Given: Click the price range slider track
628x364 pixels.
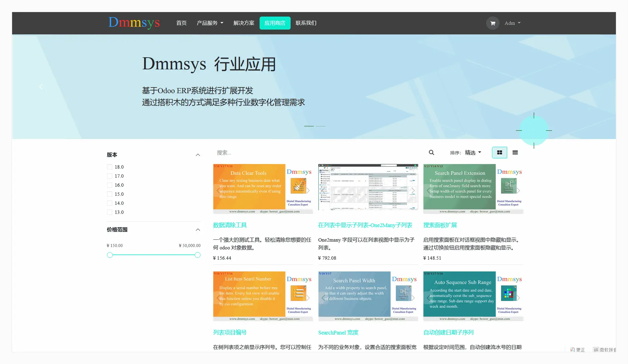Looking at the screenshot, I should pos(154,255).
